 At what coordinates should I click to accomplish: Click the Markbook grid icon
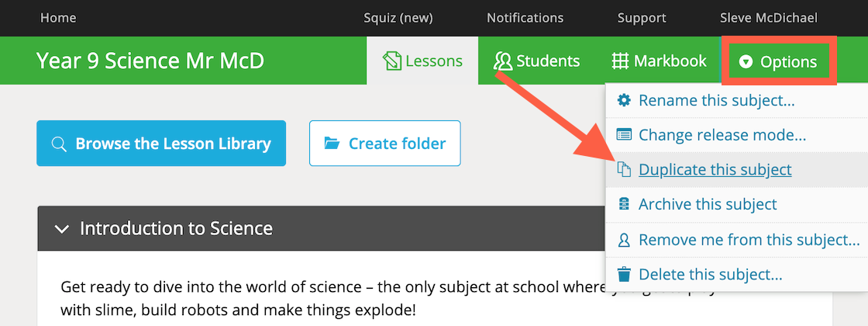(620, 61)
